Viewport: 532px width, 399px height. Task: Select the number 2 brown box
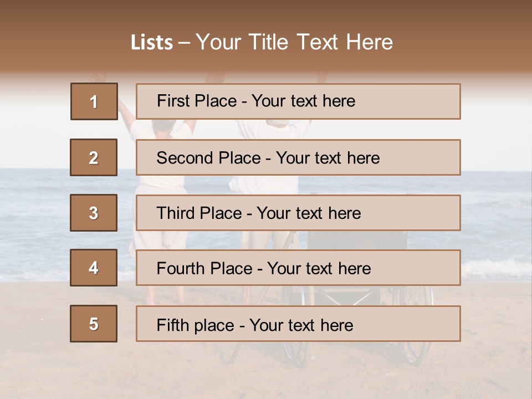(x=94, y=157)
